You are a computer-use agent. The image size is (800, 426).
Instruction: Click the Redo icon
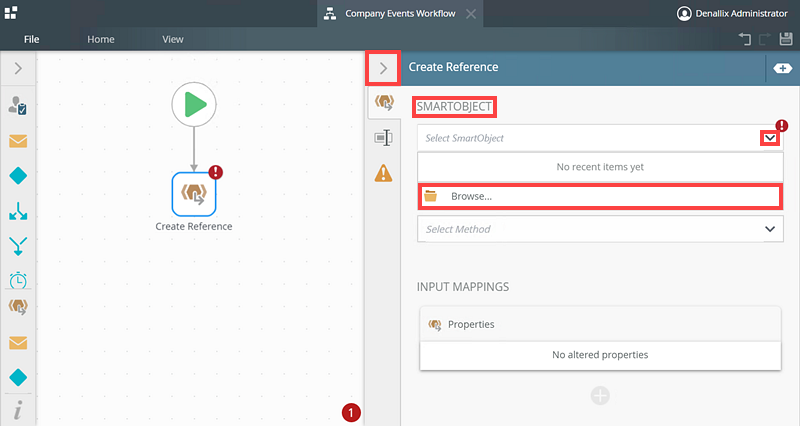[765, 39]
